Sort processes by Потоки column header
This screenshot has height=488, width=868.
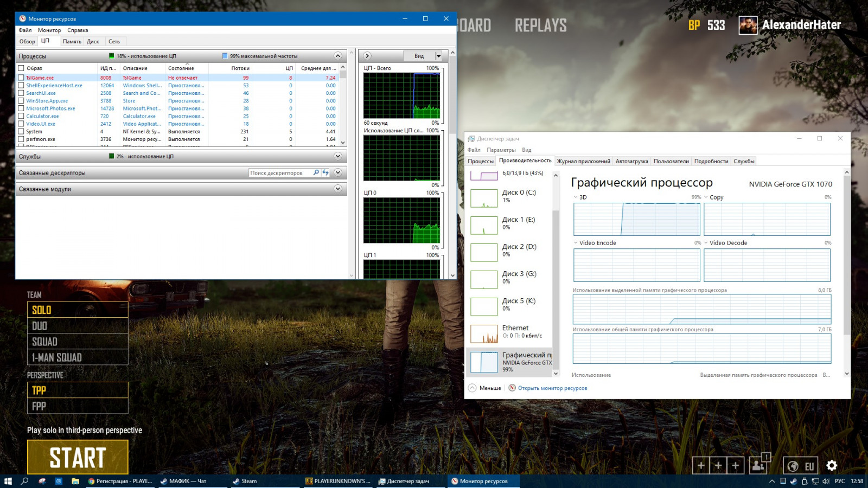(x=240, y=68)
